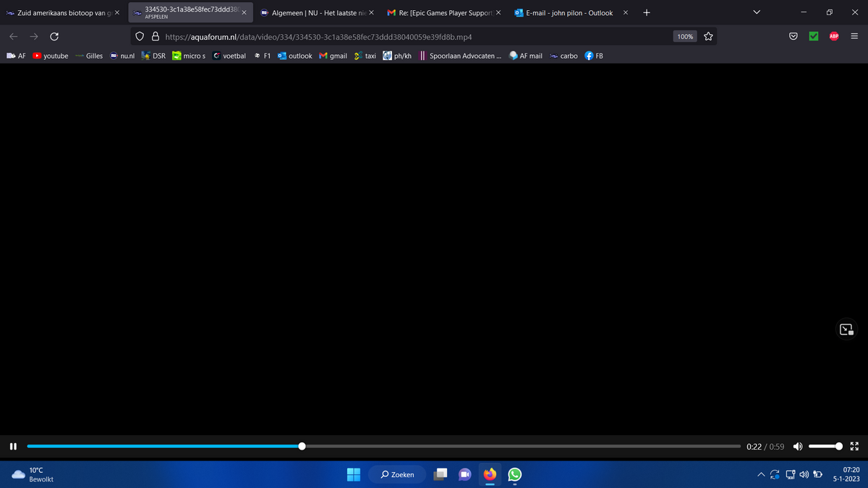This screenshot has width=868, height=488.
Task: Open the gmail bookmark
Action: tap(333, 56)
